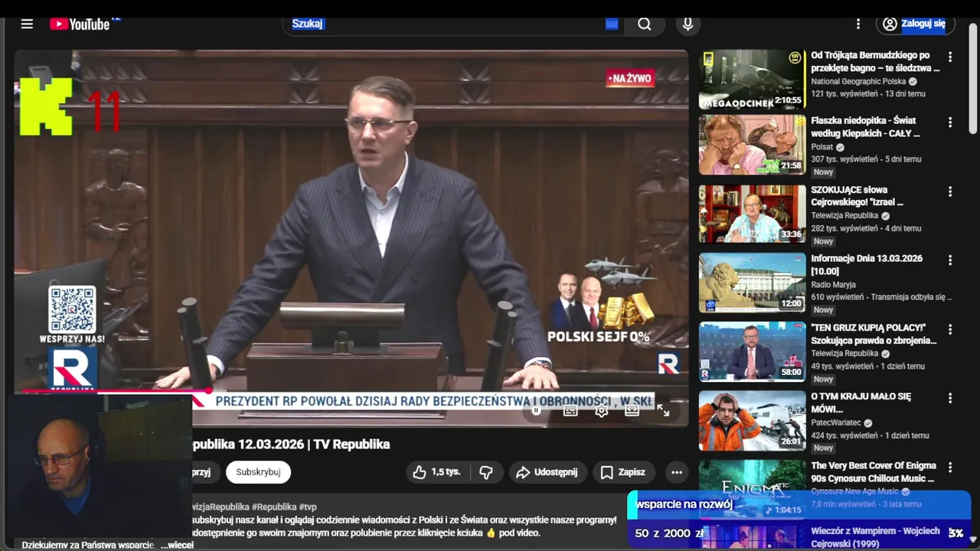Click video title 'publika 12.03.2026 | TV Republika'
This screenshot has height=551, width=980.
point(291,445)
